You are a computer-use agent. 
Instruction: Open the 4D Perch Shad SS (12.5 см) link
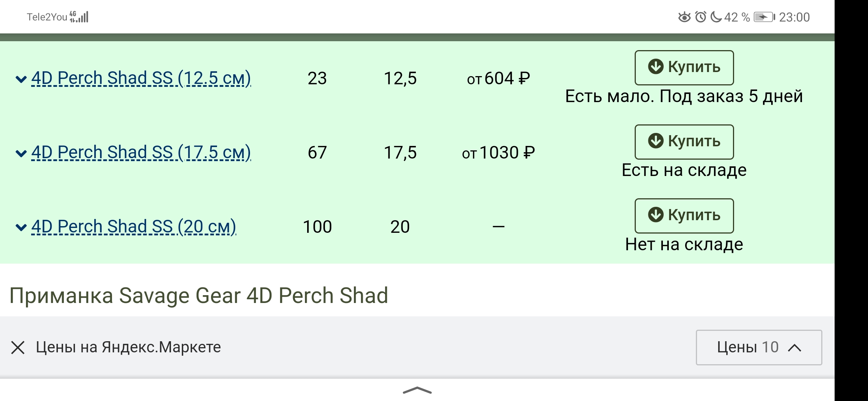coord(141,78)
